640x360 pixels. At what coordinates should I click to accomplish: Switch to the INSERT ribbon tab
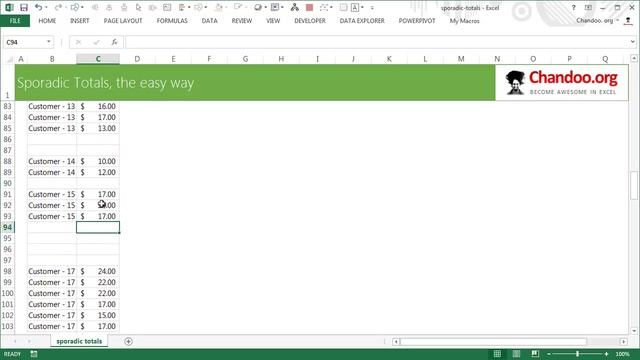[x=80, y=21]
